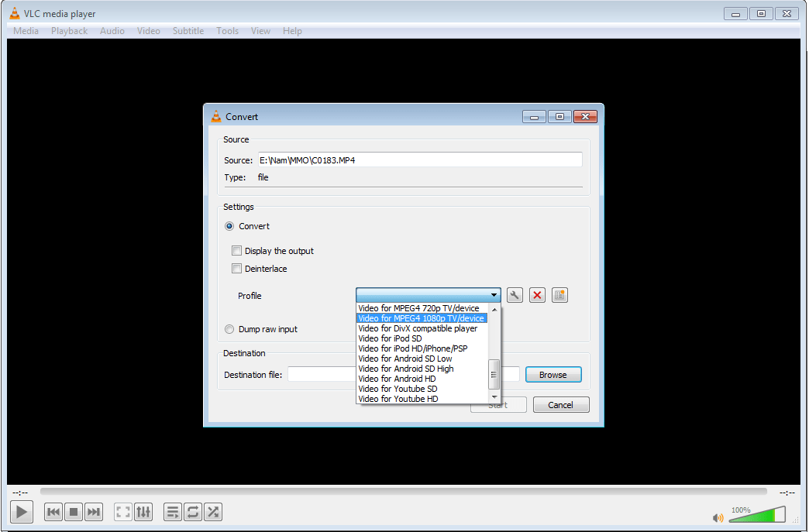Open the Media menu
Screen dimensions: 809x532
(x=26, y=31)
